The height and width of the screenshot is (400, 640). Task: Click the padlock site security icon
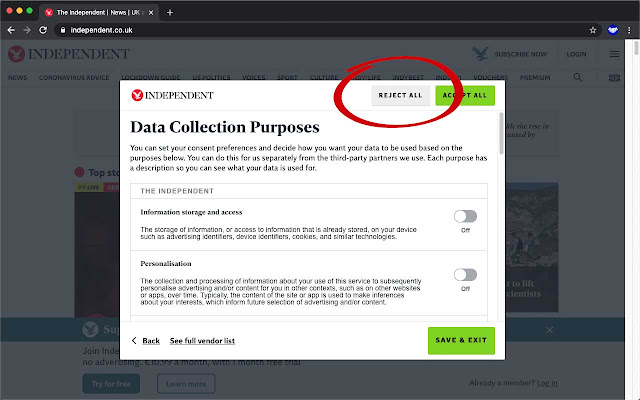[x=62, y=30]
